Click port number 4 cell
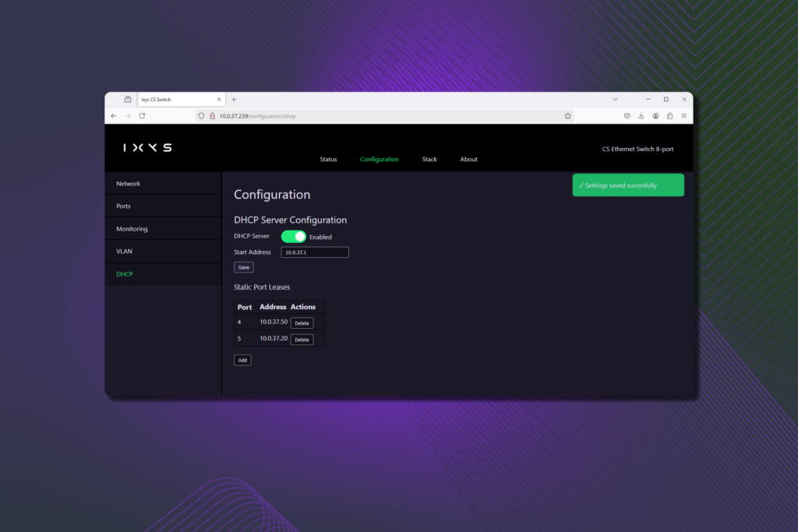This screenshot has height=532, width=798. pyautogui.click(x=239, y=322)
